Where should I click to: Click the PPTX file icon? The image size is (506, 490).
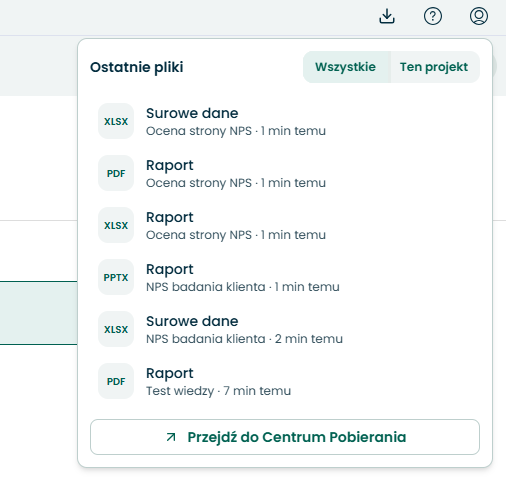click(x=116, y=277)
